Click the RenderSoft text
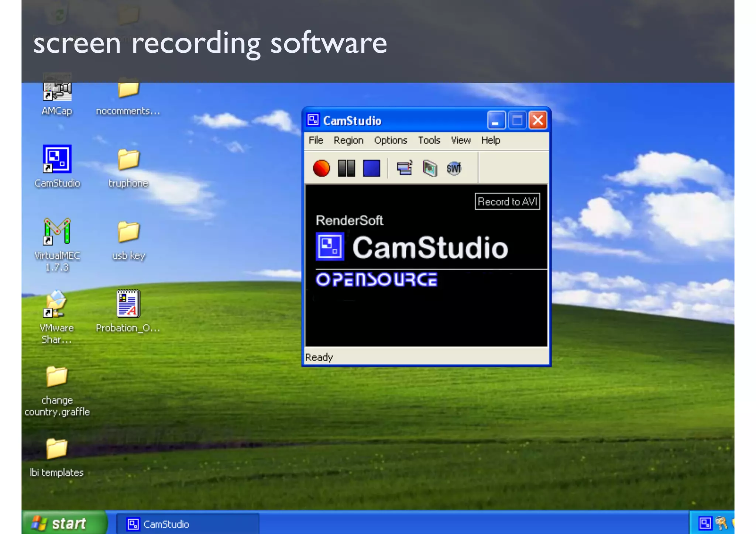The width and height of the screenshot is (756, 534). [349, 220]
